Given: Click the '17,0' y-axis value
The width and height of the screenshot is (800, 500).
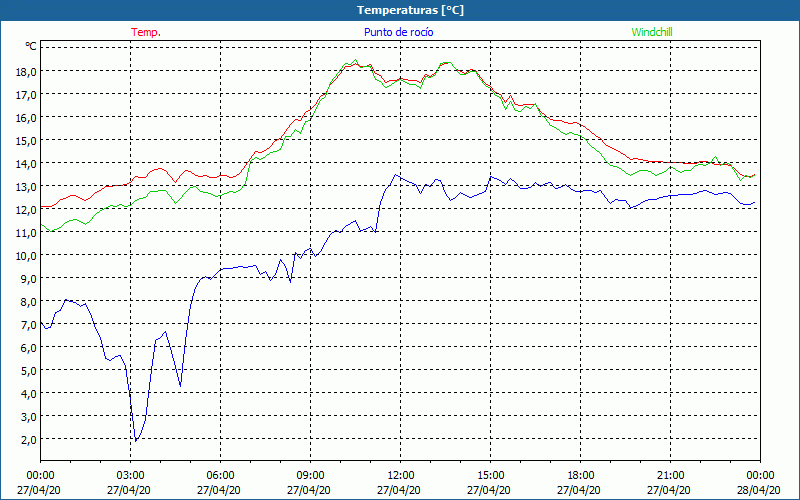Looking at the screenshot, I should pos(26,94).
